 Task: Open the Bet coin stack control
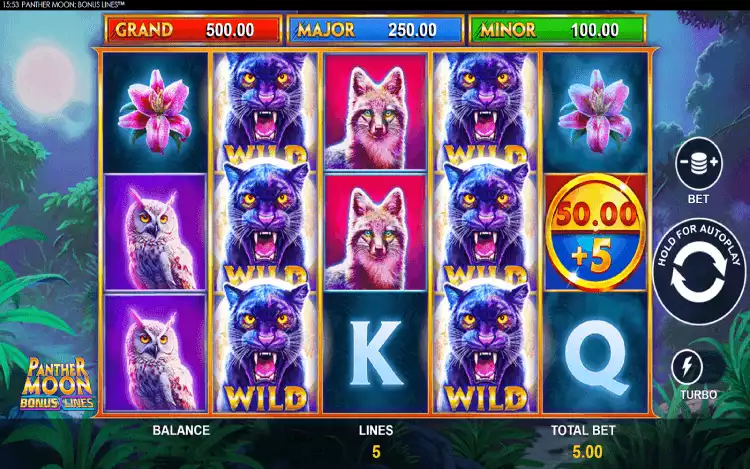[x=699, y=164]
